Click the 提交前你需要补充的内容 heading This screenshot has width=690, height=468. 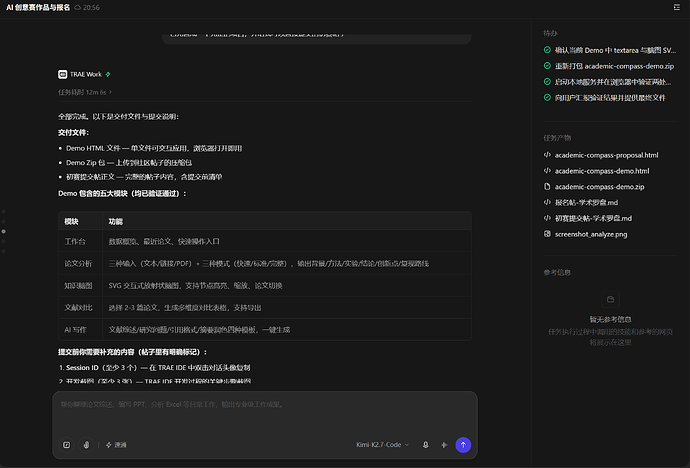pyautogui.click(x=133, y=352)
